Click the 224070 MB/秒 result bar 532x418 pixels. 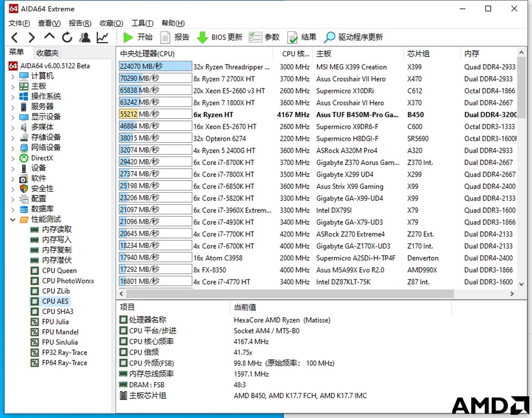click(155, 66)
